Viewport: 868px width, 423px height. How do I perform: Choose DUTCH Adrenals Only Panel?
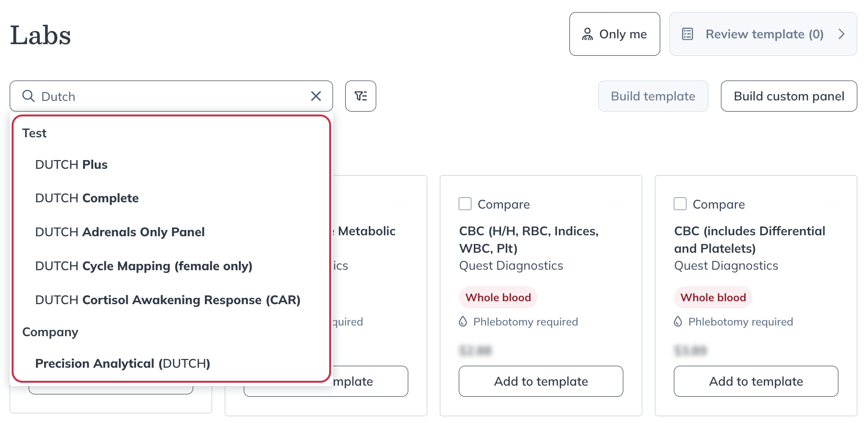120,232
